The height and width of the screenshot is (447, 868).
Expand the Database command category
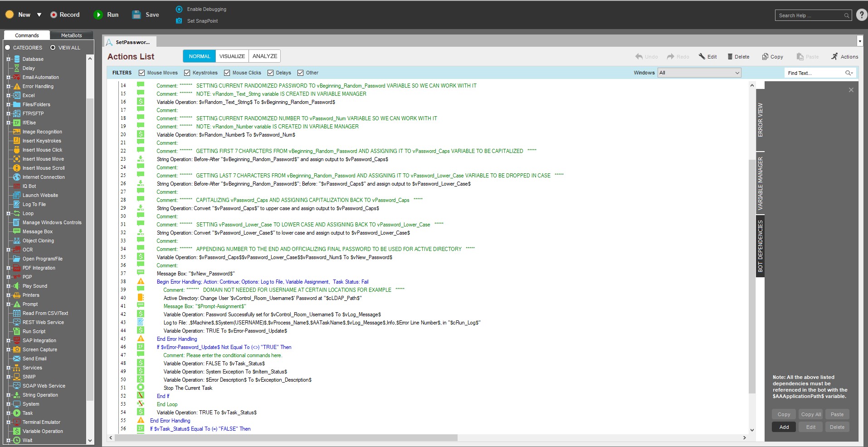point(8,59)
